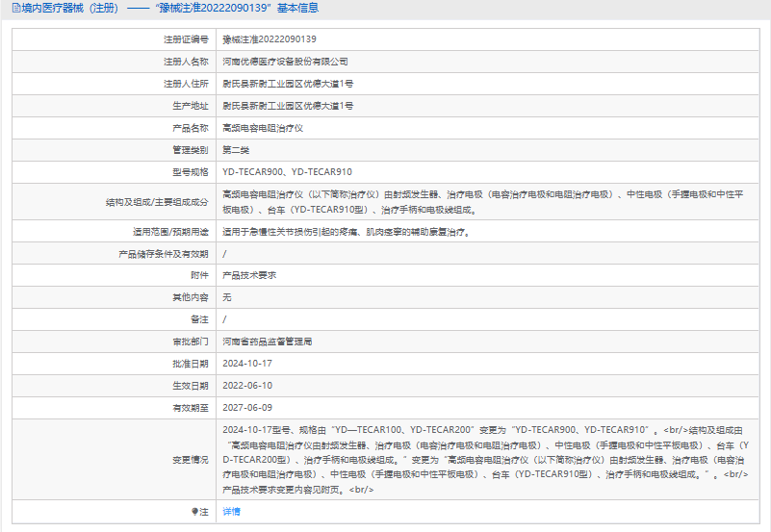Select the intended use text 适用于急慢性关节损伤

347,232
